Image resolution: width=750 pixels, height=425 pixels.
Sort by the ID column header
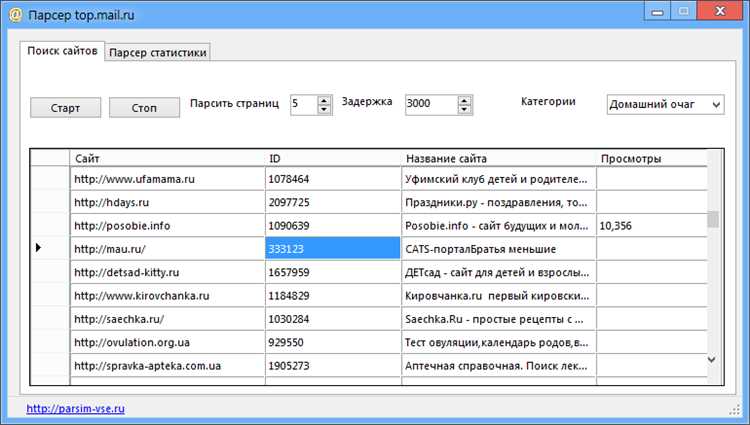coord(333,158)
